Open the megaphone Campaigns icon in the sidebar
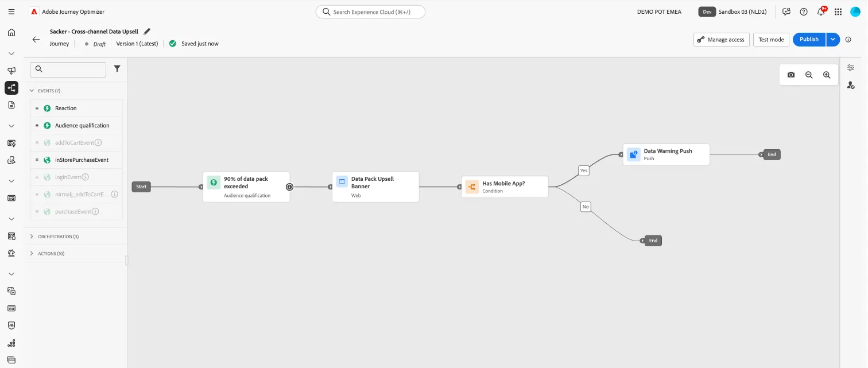Screen dimensions: 868x368 11,71
